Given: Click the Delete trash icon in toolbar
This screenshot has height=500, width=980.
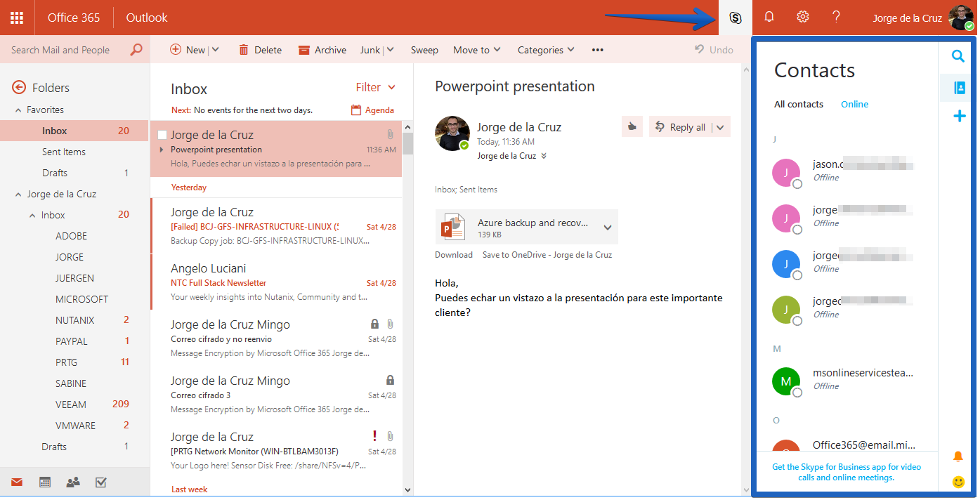Looking at the screenshot, I should tap(244, 50).
